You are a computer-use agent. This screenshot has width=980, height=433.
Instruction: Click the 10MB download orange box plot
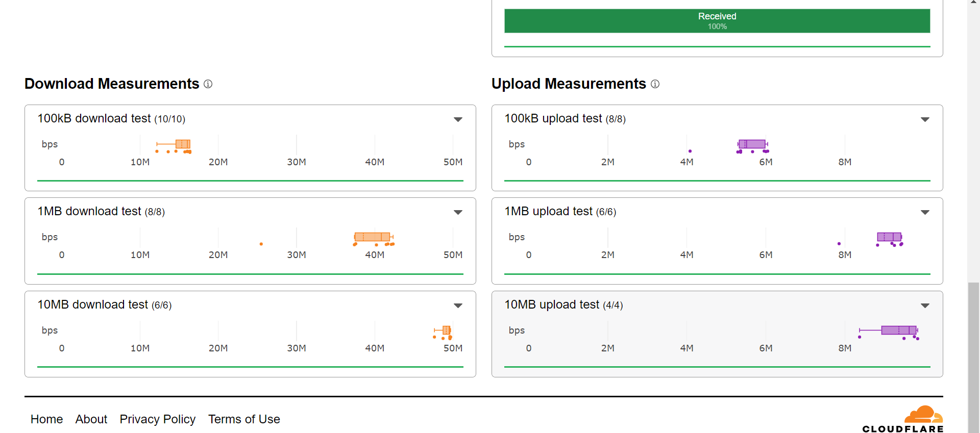(x=443, y=330)
